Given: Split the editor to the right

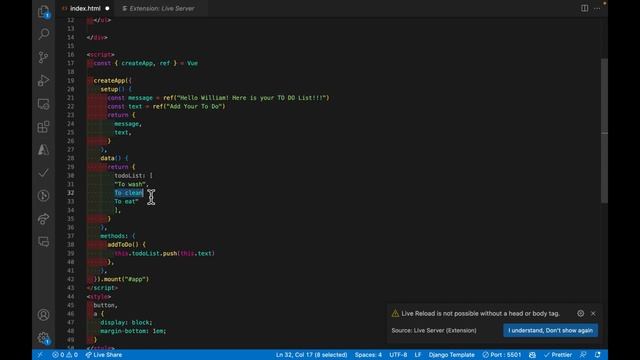Looking at the screenshot, I should pyautogui.click(x=584, y=8).
